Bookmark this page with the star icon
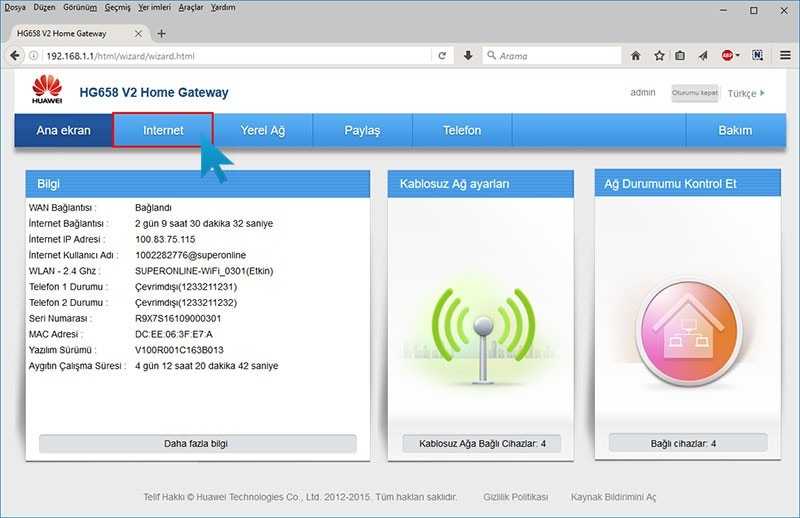 pos(659,56)
